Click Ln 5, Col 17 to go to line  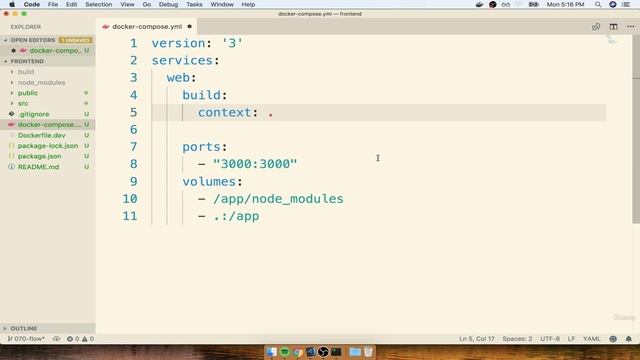(x=476, y=339)
